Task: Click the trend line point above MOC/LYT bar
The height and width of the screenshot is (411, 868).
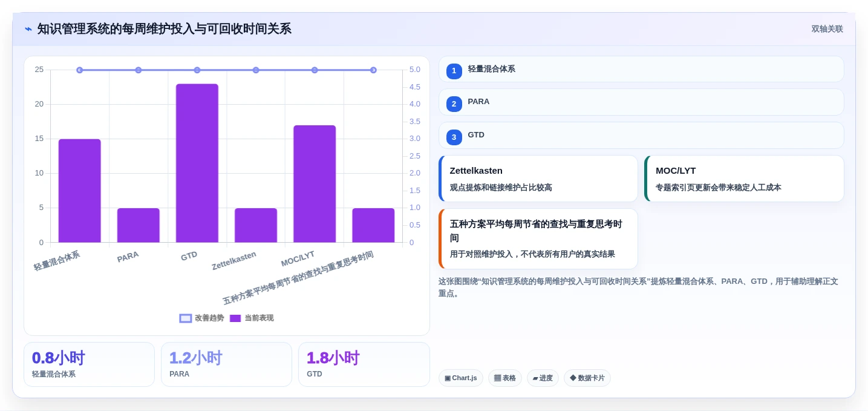Action: 315,70
